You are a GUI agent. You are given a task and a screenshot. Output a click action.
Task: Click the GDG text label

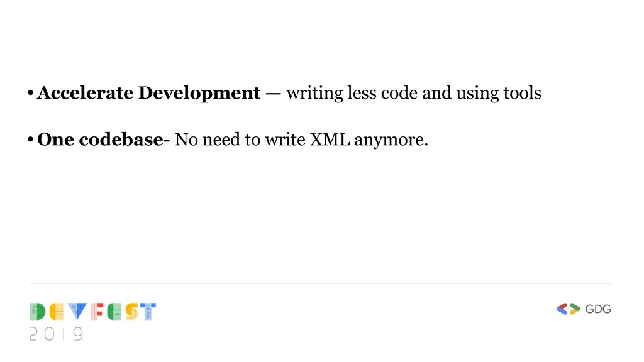598,309
